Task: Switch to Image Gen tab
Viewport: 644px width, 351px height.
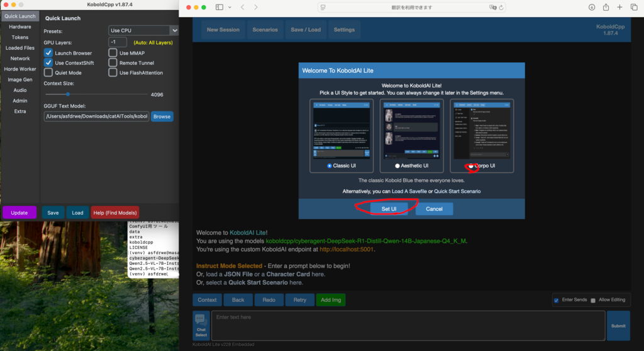Action: [19, 80]
